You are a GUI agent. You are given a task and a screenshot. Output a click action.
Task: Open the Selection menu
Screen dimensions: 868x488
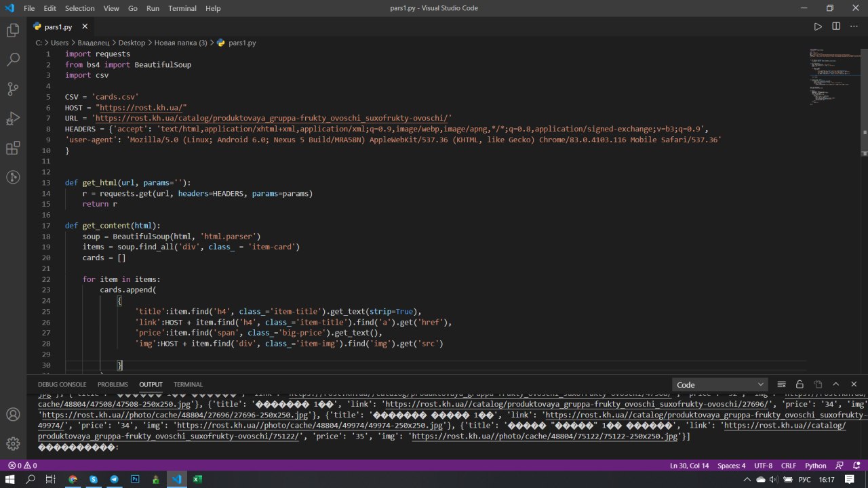[x=80, y=8]
